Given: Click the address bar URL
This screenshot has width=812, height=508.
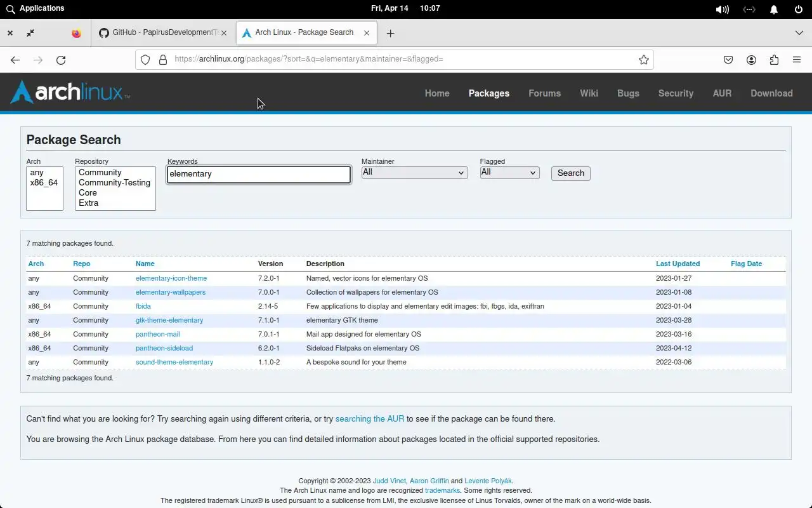Looking at the screenshot, I should coord(309,59).
